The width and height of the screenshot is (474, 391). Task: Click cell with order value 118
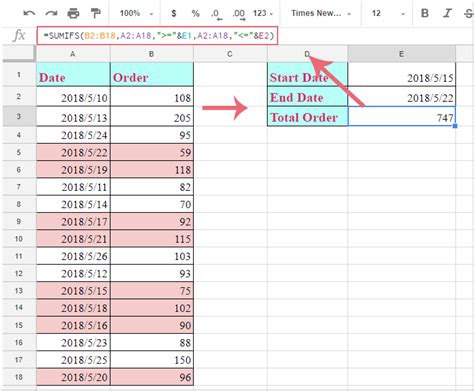pyautogui.click(x=152, y=170)
